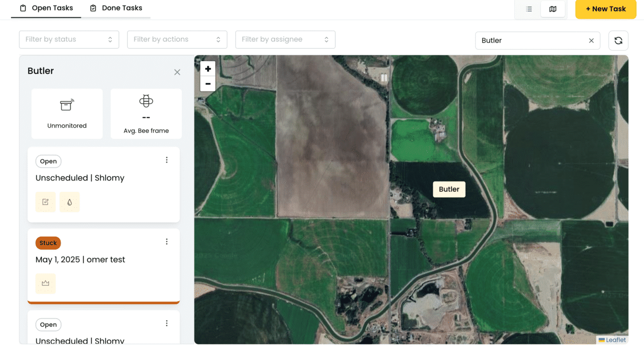Click the bee icon

pyautogui.click(x=146, y=101)
